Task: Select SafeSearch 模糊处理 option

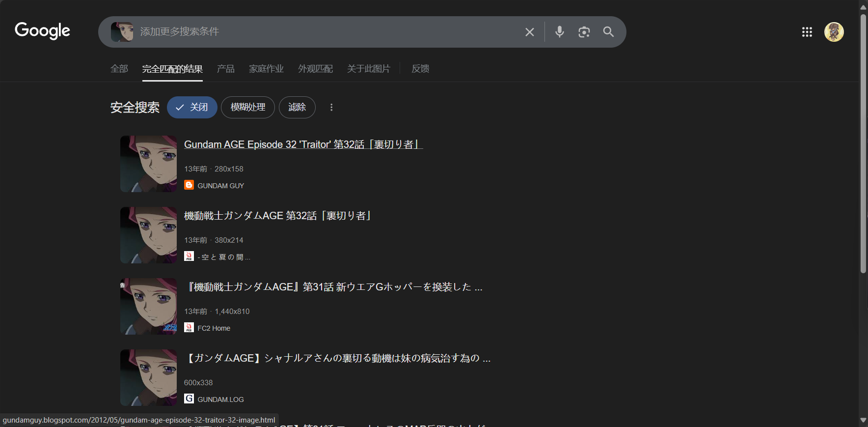Action: point(248,107)
